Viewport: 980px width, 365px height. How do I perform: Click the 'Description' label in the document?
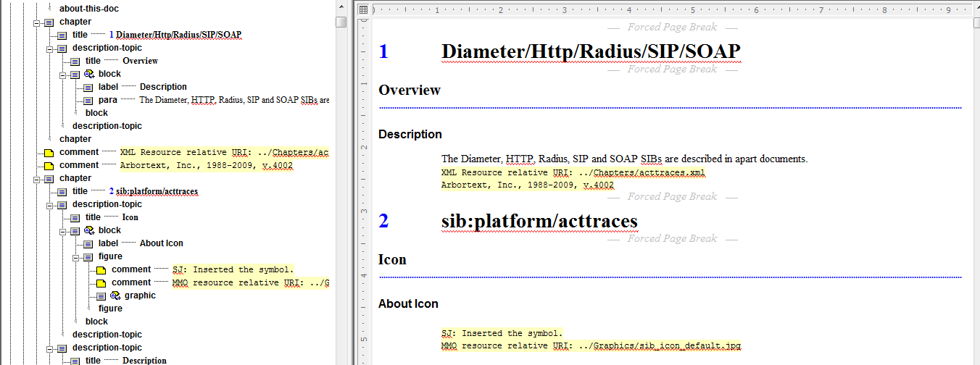[x=410, y=135]
